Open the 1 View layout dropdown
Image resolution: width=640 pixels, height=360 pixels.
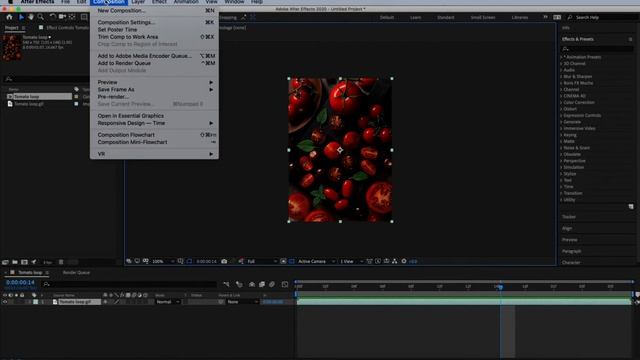(x=351, y=261)
